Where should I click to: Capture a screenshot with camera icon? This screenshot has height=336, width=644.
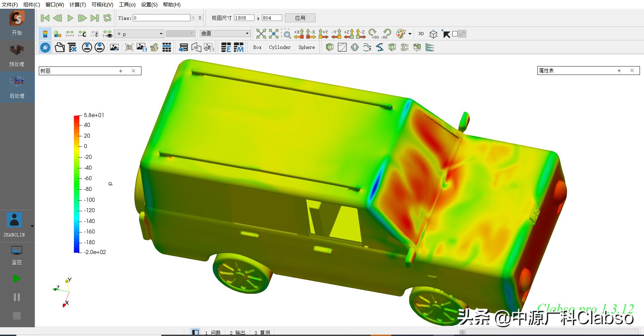pyautogui.click(x=129, y=48)
